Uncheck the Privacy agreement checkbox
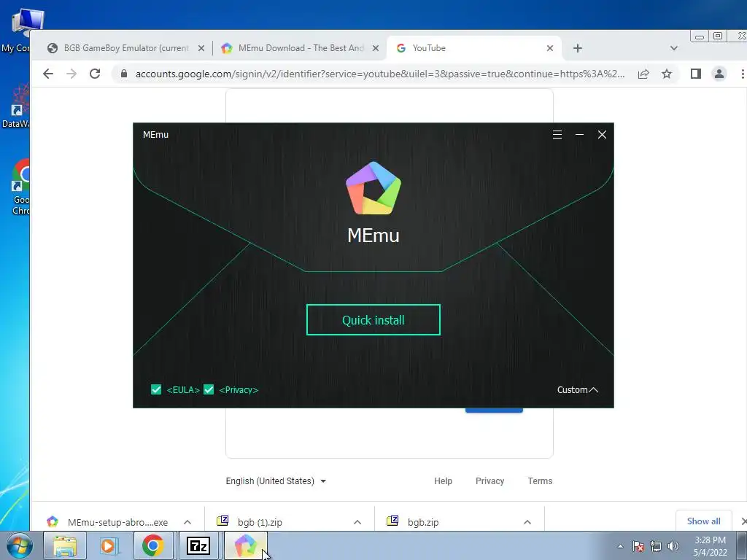 [x=209, y=389]
